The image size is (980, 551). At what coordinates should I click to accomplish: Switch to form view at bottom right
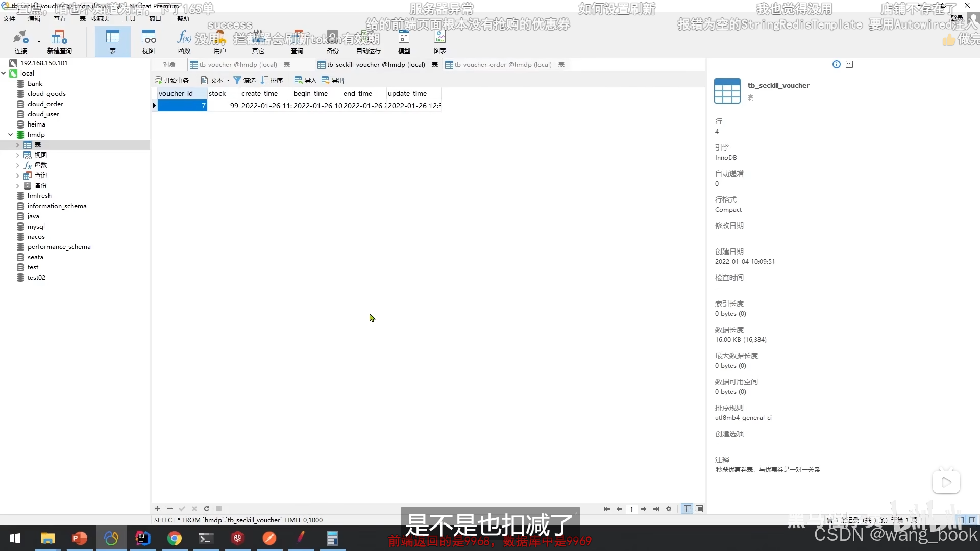(699, 509)
